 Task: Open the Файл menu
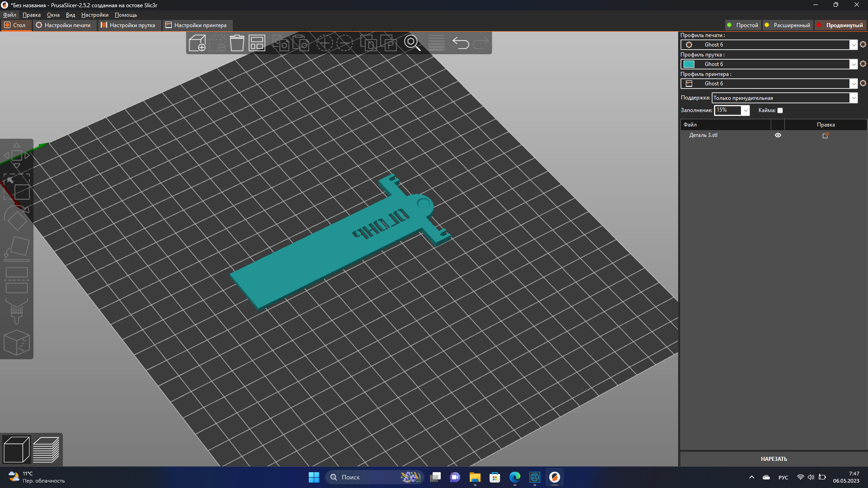(x=9, y=15)
